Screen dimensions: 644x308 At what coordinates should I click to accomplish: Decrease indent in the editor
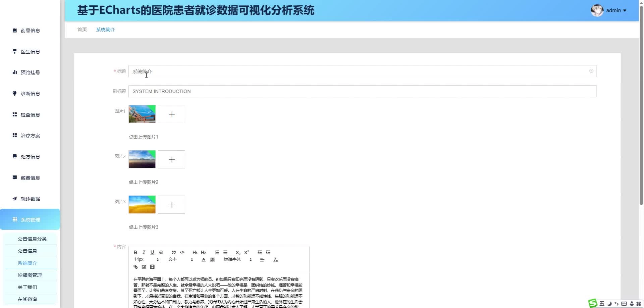(x=260, y=252)
